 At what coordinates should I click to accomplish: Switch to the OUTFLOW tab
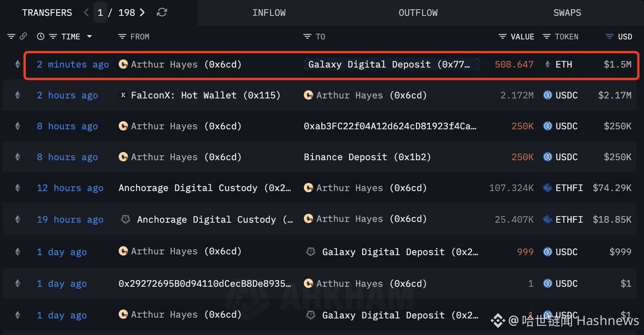(418, 12)
